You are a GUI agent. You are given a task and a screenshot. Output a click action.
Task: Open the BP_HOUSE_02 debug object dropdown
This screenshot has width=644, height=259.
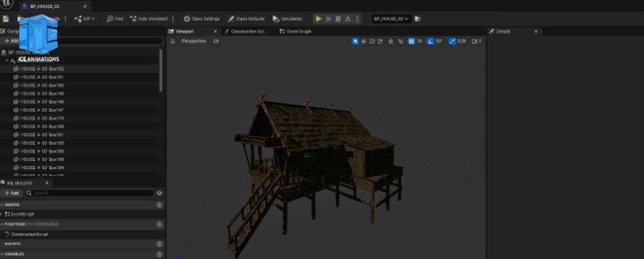[391, 19]
